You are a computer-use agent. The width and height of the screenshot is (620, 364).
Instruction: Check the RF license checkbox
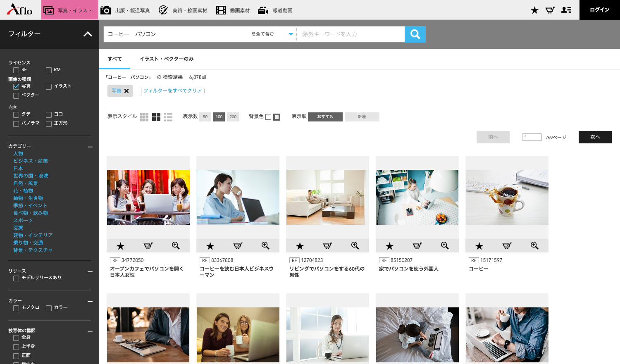point(16,70)
